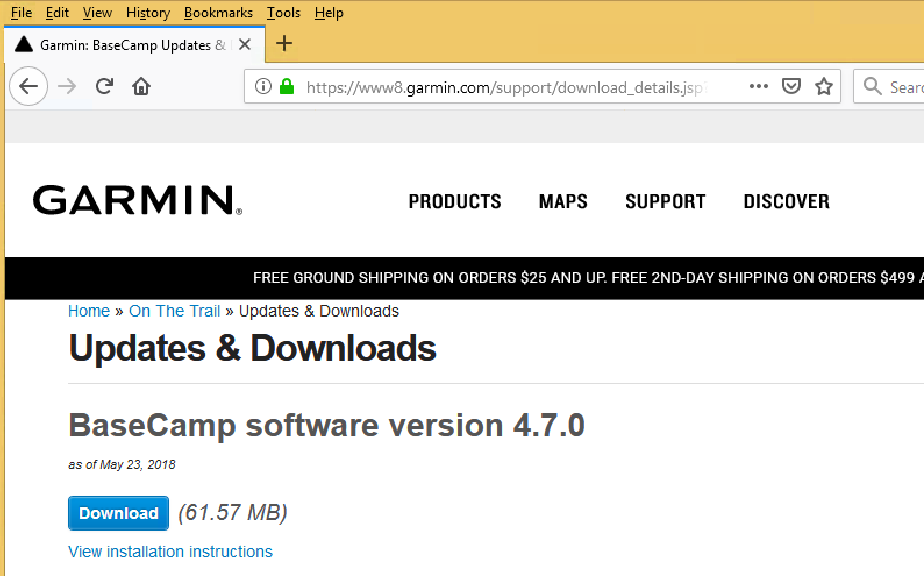Click the '(61.57 MB)' file size text

tap(233, 513)
